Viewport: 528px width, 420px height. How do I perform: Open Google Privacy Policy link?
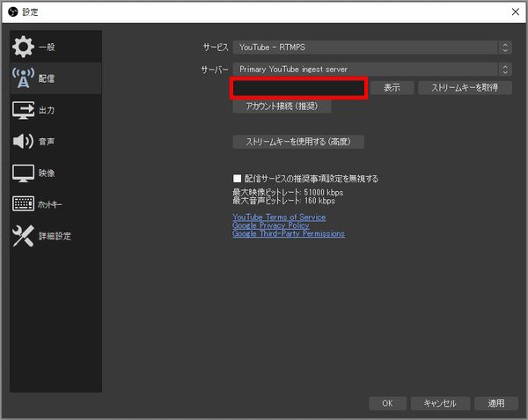tap(271, 225)
